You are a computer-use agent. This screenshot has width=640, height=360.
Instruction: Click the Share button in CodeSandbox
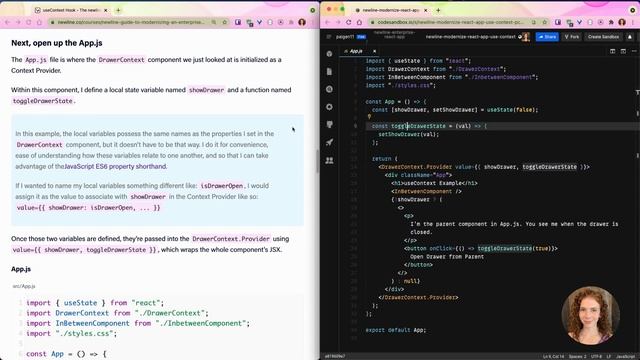547,37
